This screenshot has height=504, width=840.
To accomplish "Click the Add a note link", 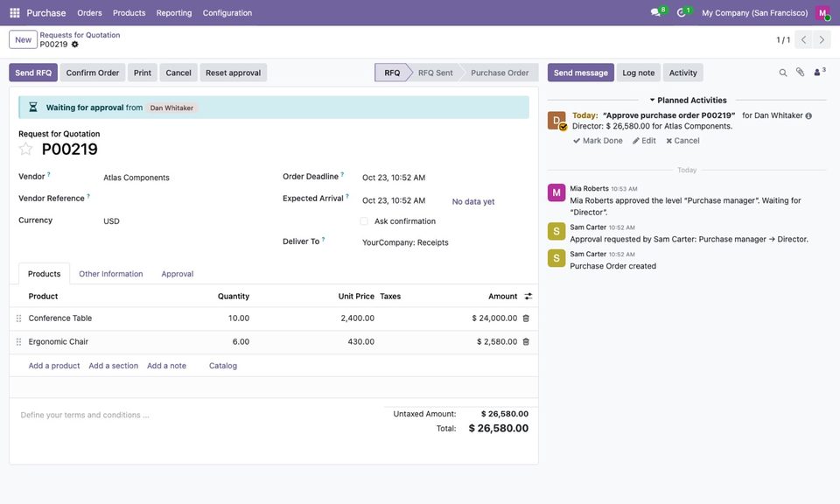I will 166,366.
